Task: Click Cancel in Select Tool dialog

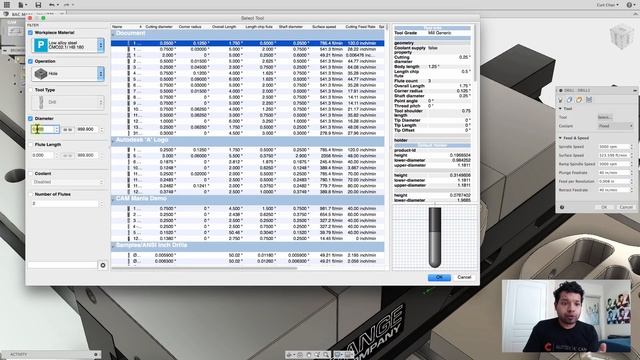Action: 464,277
